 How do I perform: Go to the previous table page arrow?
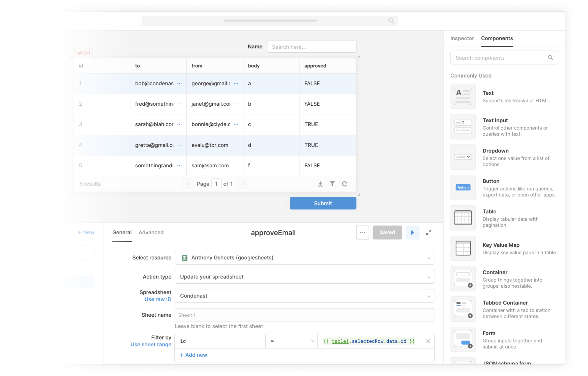point(187,184)
